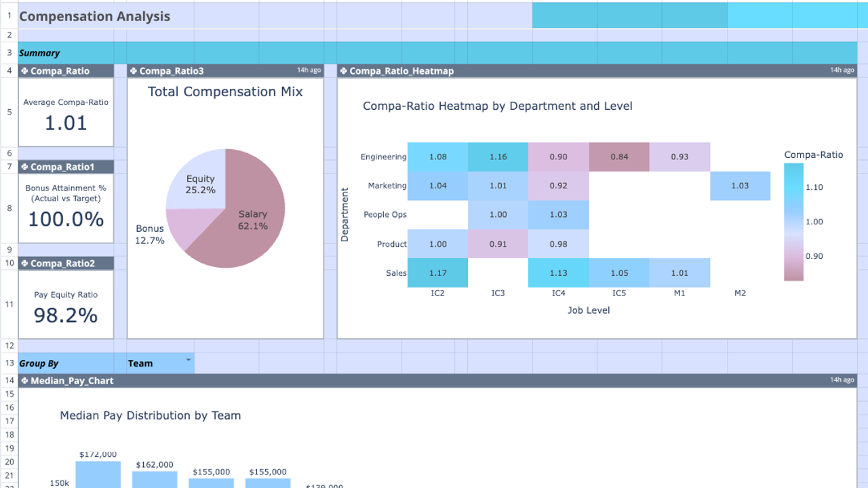Select the Summary section header cell

(x=66, y=53)
